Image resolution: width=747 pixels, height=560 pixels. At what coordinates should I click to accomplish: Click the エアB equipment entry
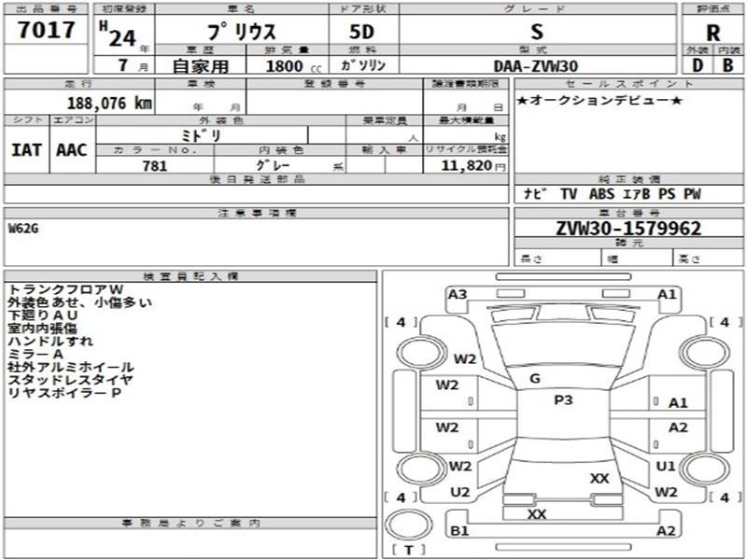(637, 194)
